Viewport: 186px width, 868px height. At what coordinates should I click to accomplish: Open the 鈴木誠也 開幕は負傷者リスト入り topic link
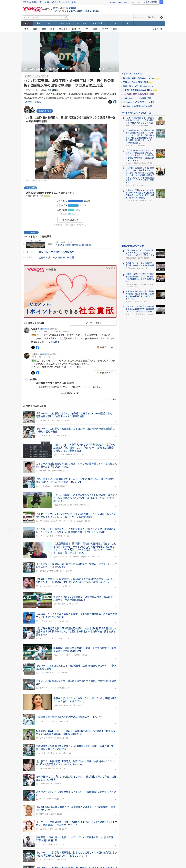pos(138,79)
